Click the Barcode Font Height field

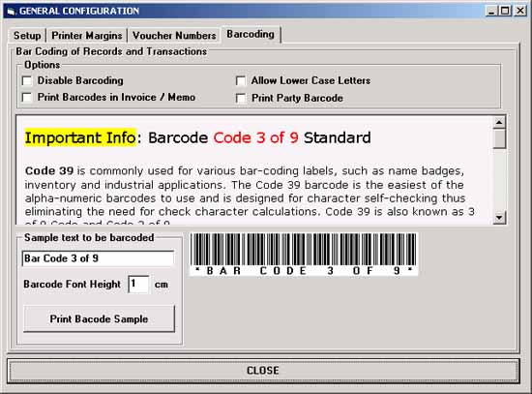(138, 284)
